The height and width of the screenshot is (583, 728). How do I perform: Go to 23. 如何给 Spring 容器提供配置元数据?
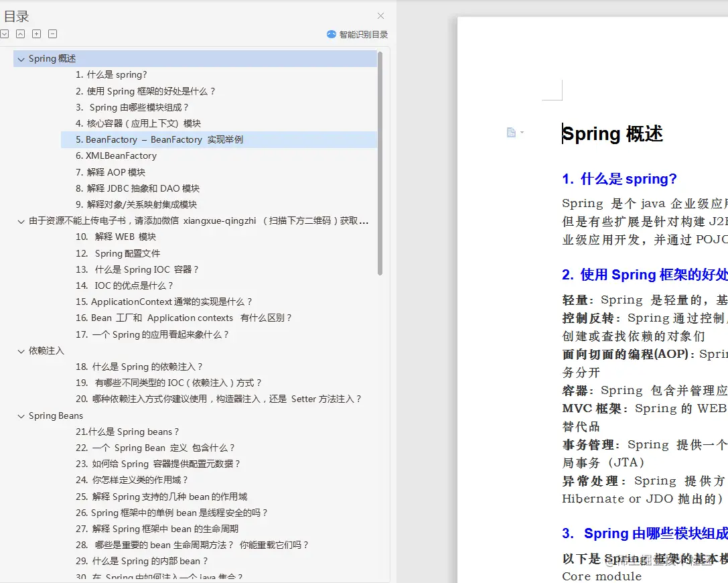[x=158, y=464]
